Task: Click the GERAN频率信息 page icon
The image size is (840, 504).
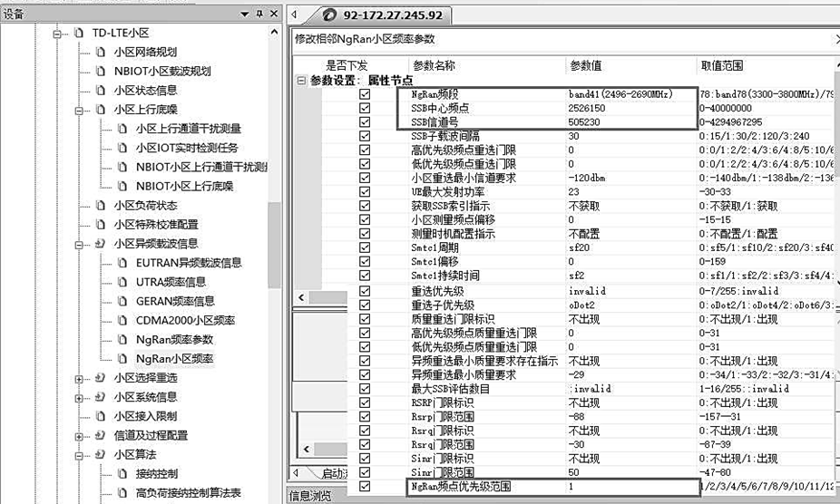Action: tap(122, 302)
